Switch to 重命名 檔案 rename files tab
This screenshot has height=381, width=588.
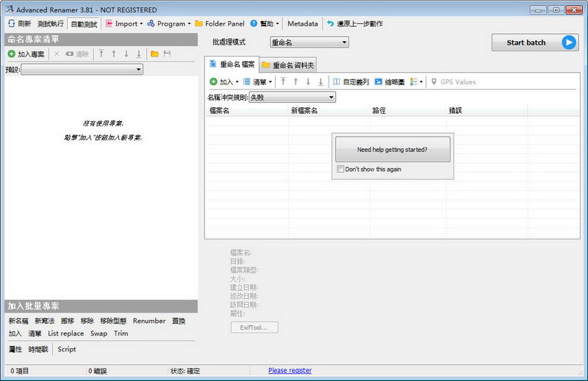(232, 65)
